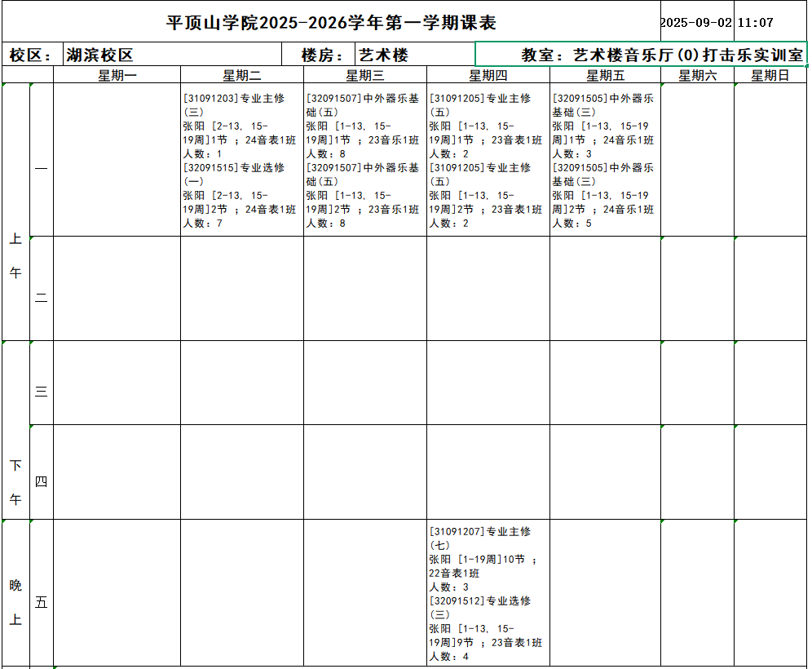Click the 星期四 column header
The height and width of the screenshot is (669, 812).
tap(488, 76)
